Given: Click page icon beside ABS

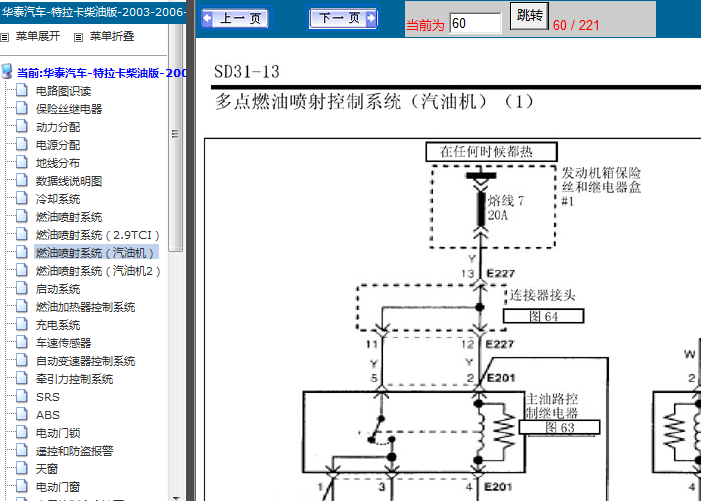Looking at the screenshot, I should click(22, 414).
